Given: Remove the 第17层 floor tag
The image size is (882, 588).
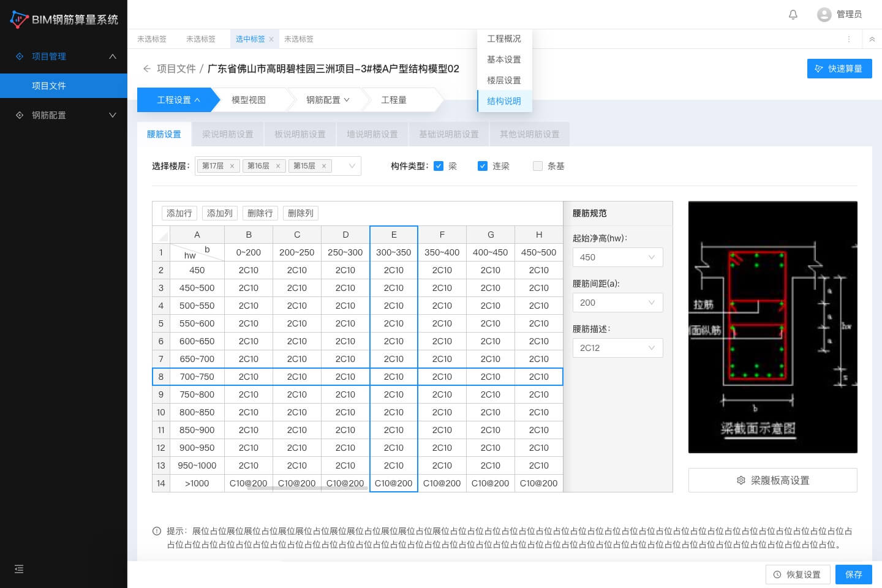Looking at the screenshot, I should pos(232,166).
